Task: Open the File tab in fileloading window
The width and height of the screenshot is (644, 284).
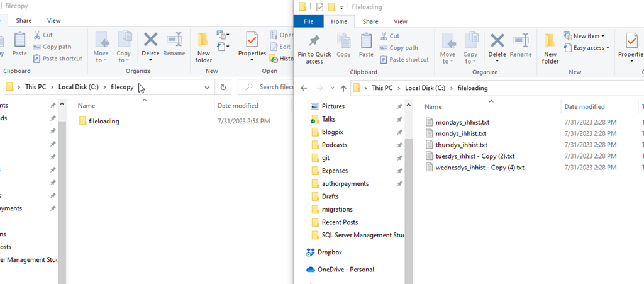Action: pos(309,21)
